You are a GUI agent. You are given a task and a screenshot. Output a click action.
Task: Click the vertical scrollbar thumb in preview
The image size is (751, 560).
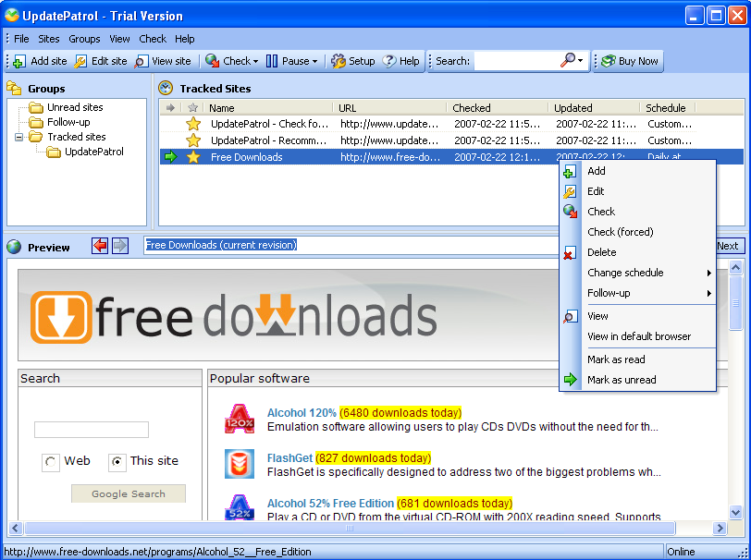click(x=735, y=303)
